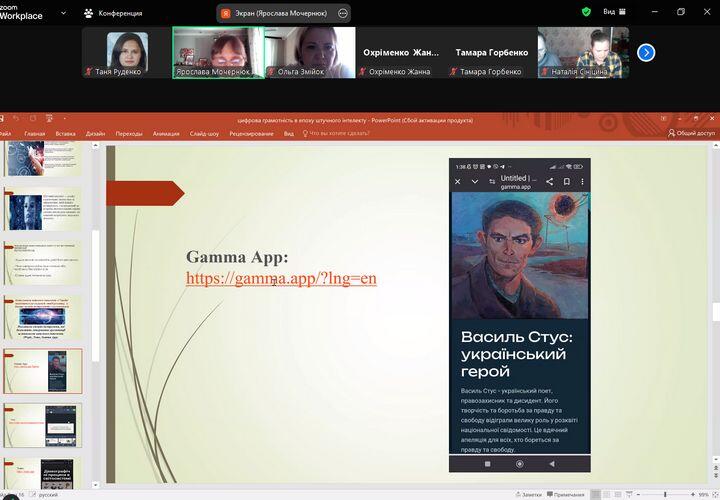The width and height of the screenshot is (720, 500).
Task: Switch to Normal view in status bar
Action: pos(595,494)
